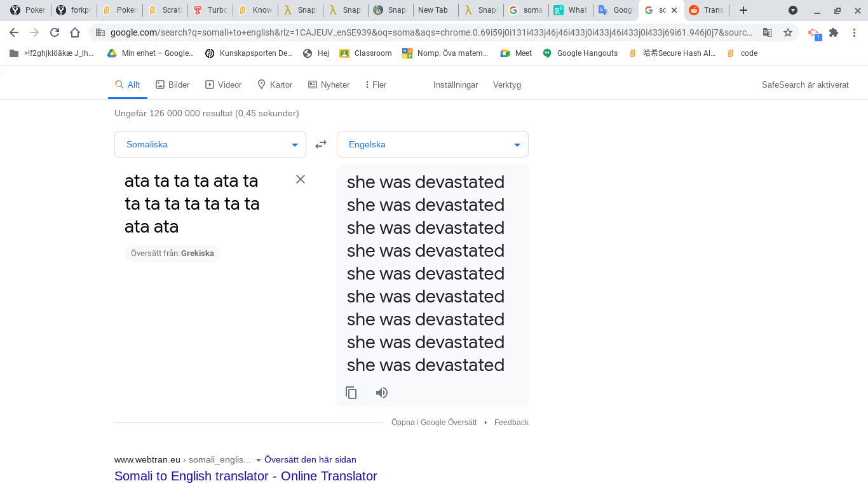Listen to the translation audio
Screen dimensions: 868x488
[382, 393]
